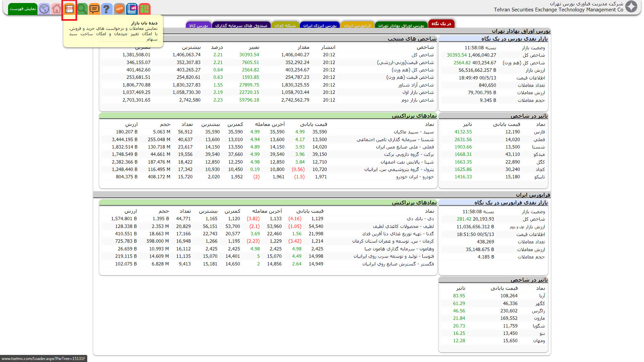Open symbol زاگرس in Farabourse impact list
The image size is (644, 362).
point(538,311)
